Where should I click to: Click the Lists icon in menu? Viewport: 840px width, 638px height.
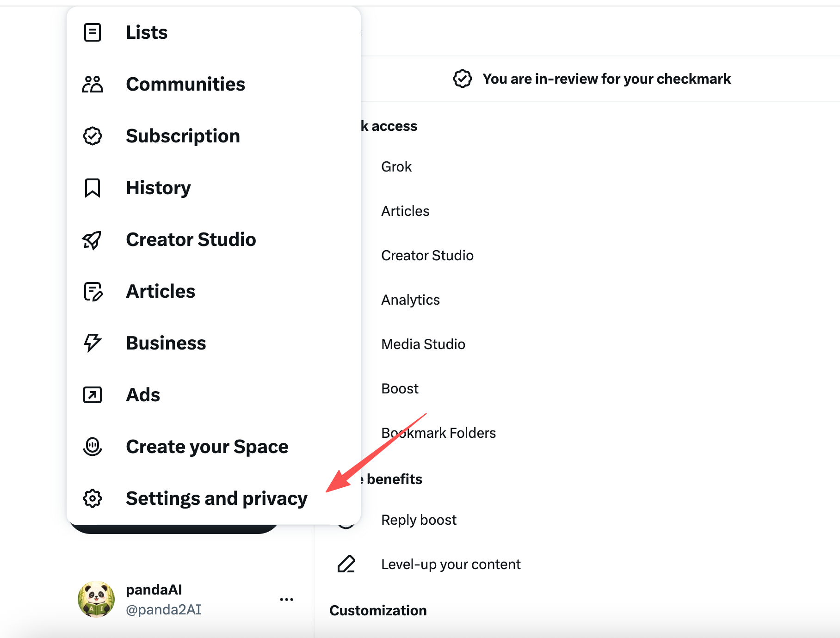coord(93,32)
